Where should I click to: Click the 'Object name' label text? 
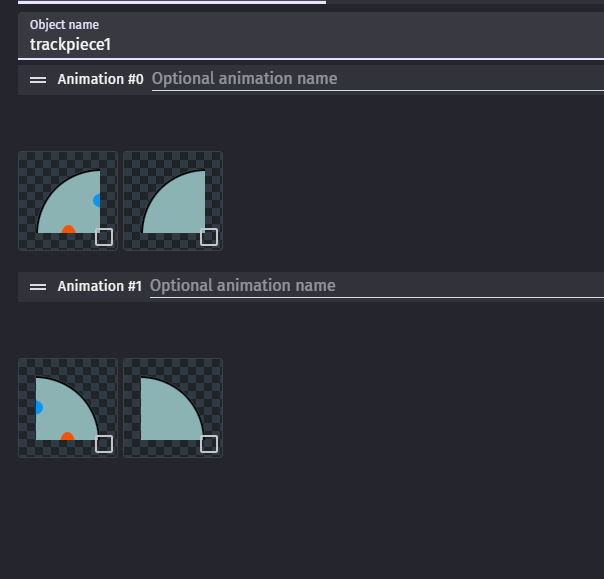[x=64, y=24]
